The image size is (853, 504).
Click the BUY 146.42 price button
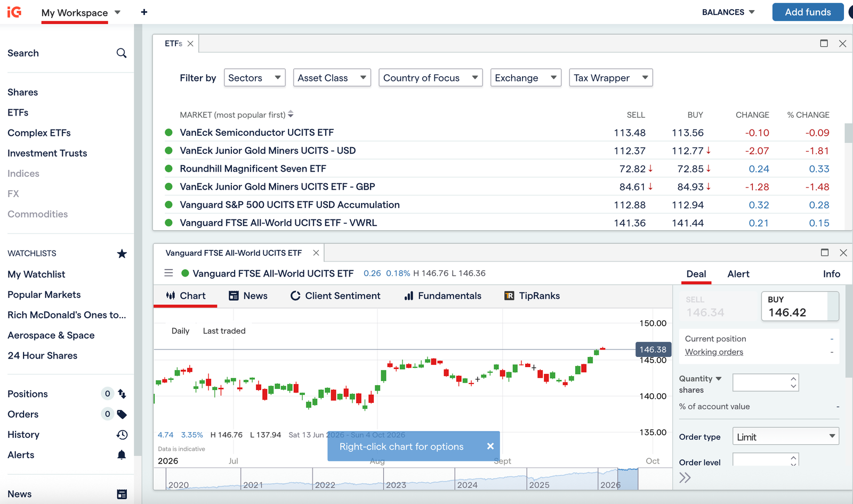(800, 306)
